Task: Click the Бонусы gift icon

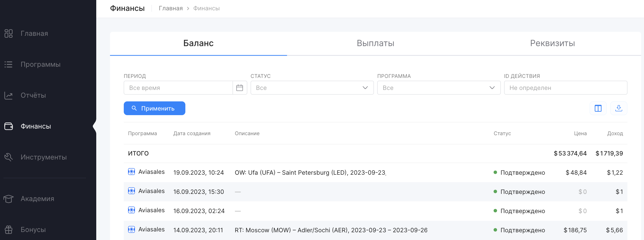Action: tap(9, 230)
